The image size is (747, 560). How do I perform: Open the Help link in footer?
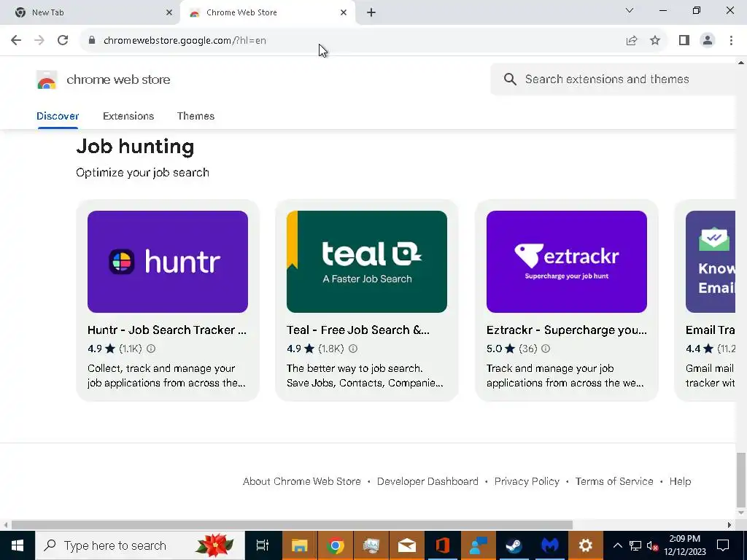click(x=680, y=481)
